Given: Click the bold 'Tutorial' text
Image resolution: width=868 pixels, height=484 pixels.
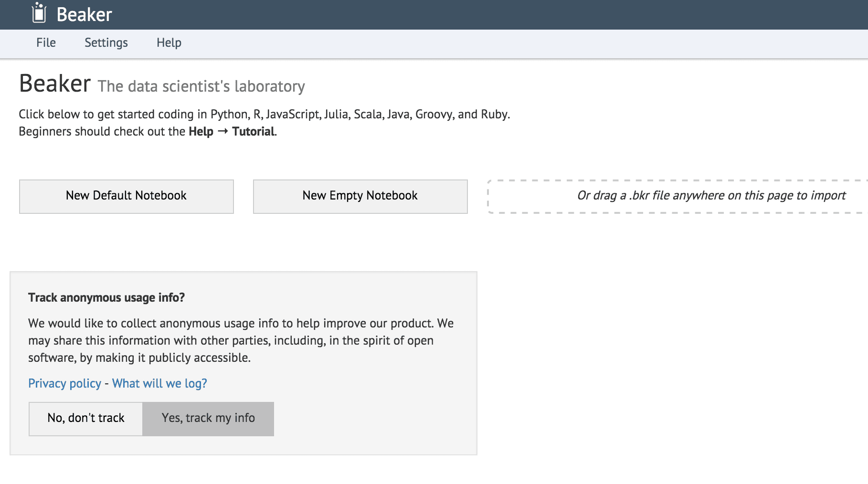Looking at the screenshot, I should tap(254, 131).
